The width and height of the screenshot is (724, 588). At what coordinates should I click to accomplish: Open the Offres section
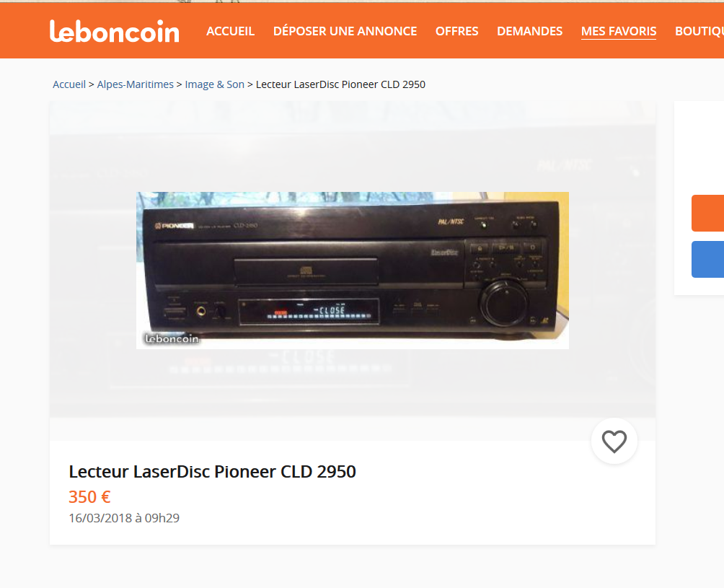pyautogui.click(x=456, y=31)
